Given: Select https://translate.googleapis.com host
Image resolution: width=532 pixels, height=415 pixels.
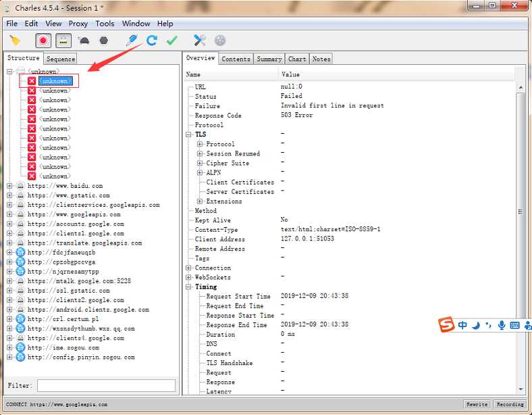Looking at the screenshot, I should point(84,243).
